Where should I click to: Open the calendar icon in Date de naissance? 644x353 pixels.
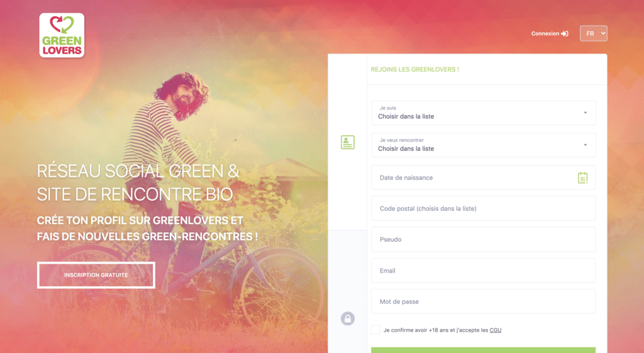tap(582, 177)
